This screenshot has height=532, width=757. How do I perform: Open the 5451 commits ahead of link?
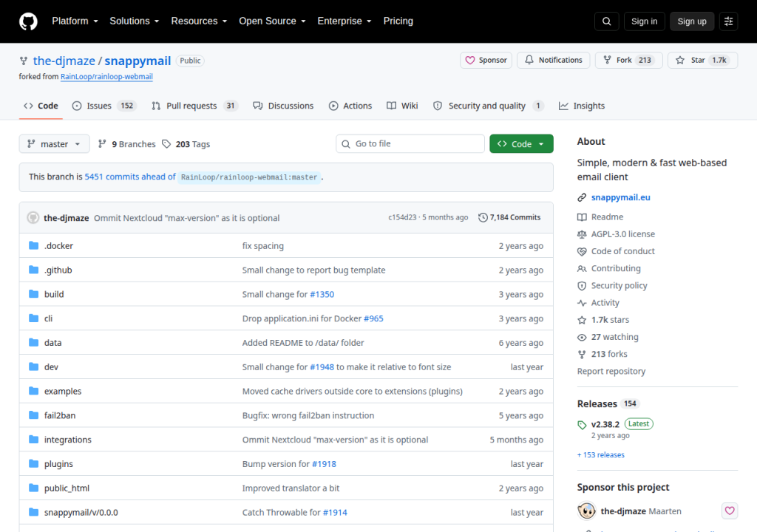(130, 177)
